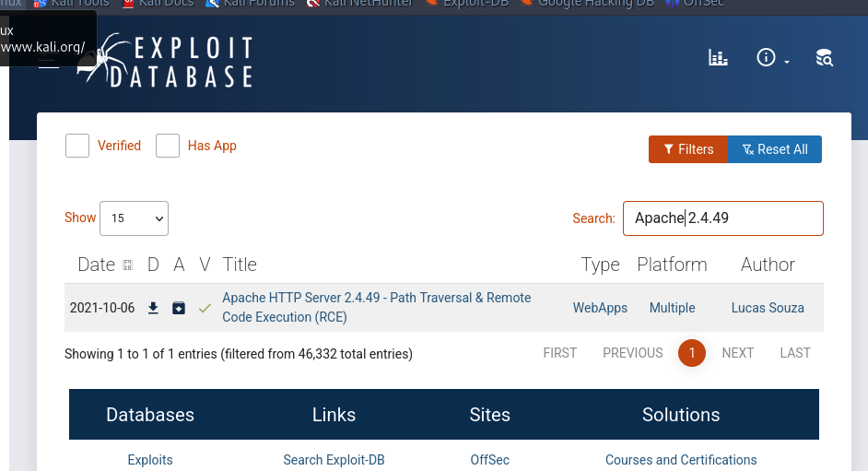This screenshot has width=868, height=471.
Task: Click the Reset All button
Action: pos(774,149)
